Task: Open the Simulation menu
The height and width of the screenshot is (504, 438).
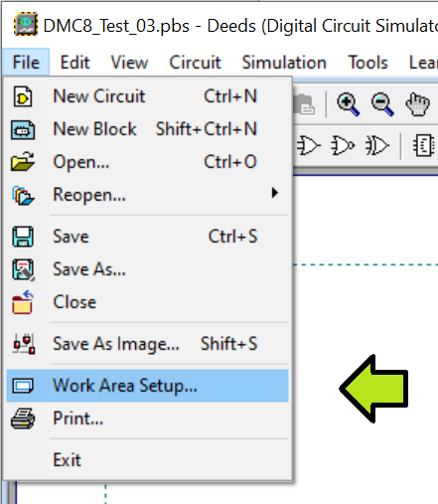Action: pos(284,63)
